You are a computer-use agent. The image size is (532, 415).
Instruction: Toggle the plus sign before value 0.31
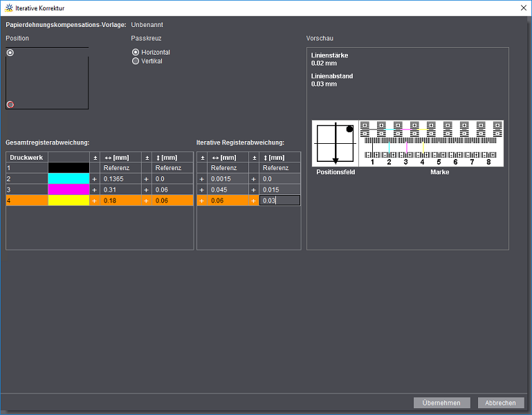tap(95, 190)
